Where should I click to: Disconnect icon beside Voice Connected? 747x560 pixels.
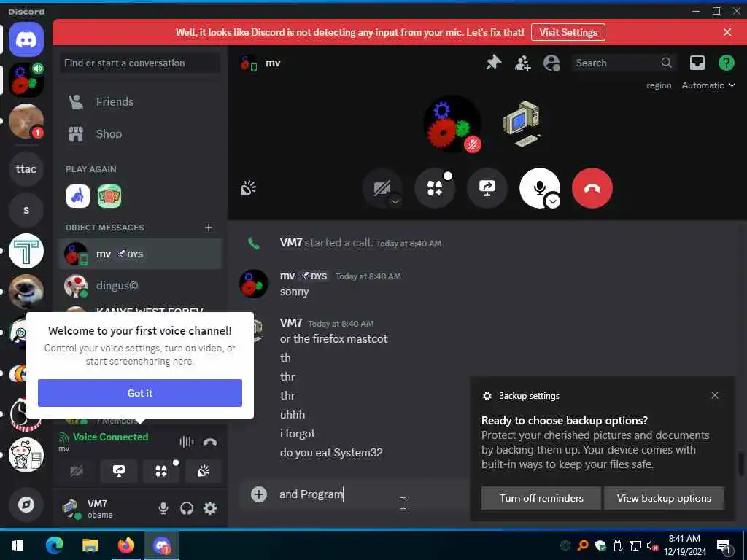(210, 442)
